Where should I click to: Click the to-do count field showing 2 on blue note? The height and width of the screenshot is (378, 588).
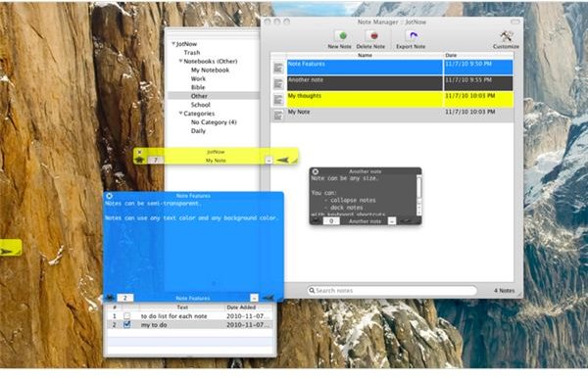[x=124, y=298]
